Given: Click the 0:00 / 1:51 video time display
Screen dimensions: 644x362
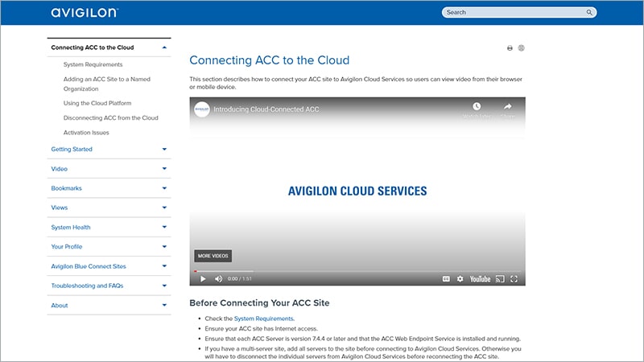Looking at the screenshot, I should point(239,278).
